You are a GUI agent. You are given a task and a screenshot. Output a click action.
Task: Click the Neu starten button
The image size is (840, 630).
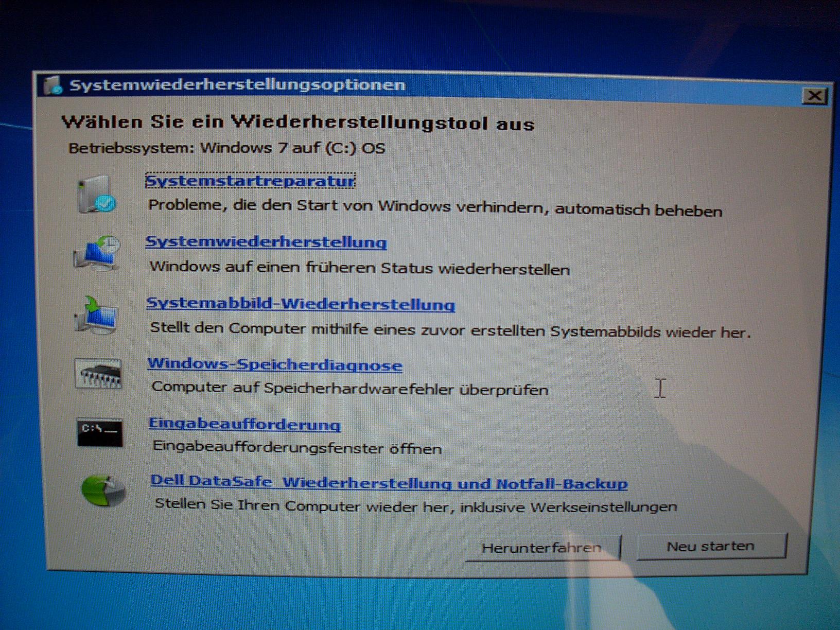711,546
